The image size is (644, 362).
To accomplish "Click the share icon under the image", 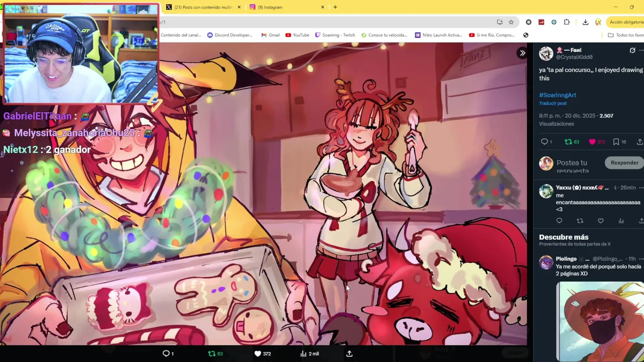I will click(x=349, y=353).
